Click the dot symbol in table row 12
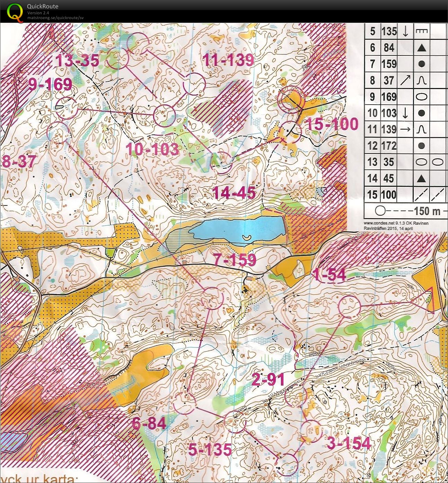This screenshot has width=448, height=483. [421, 146]
